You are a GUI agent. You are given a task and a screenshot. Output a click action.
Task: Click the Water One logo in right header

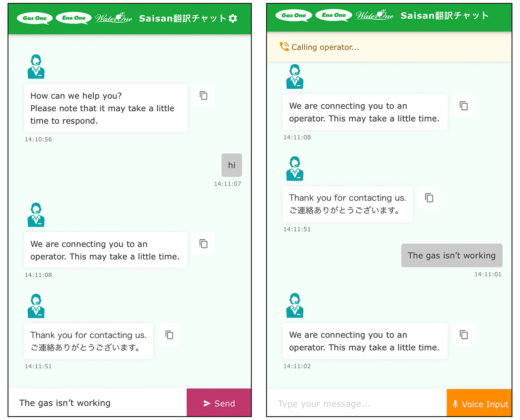(x=375, y=16)
